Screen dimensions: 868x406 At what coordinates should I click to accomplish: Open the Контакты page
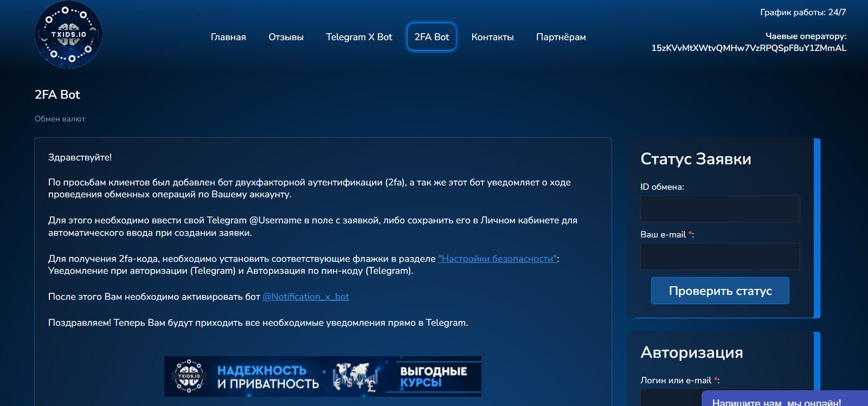[x=492, y=37]
